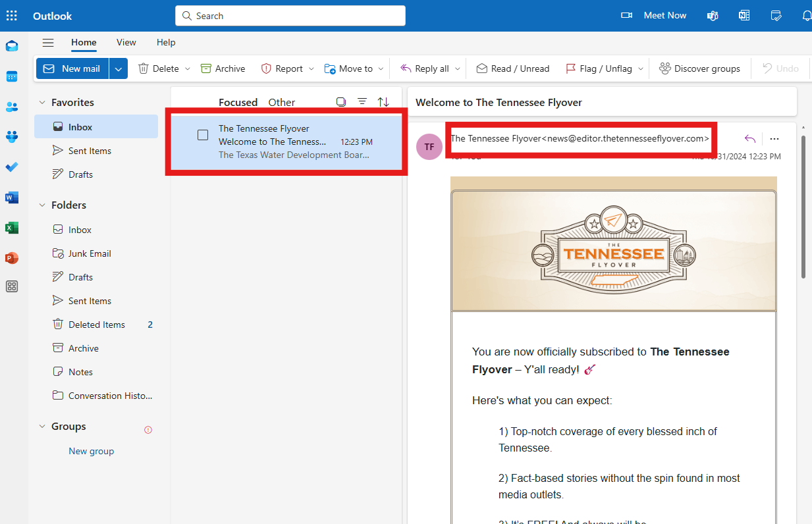This screenshot has width=812, height=524.
Task: Click the TF sender avatar
Action: [x=429, y=147]
